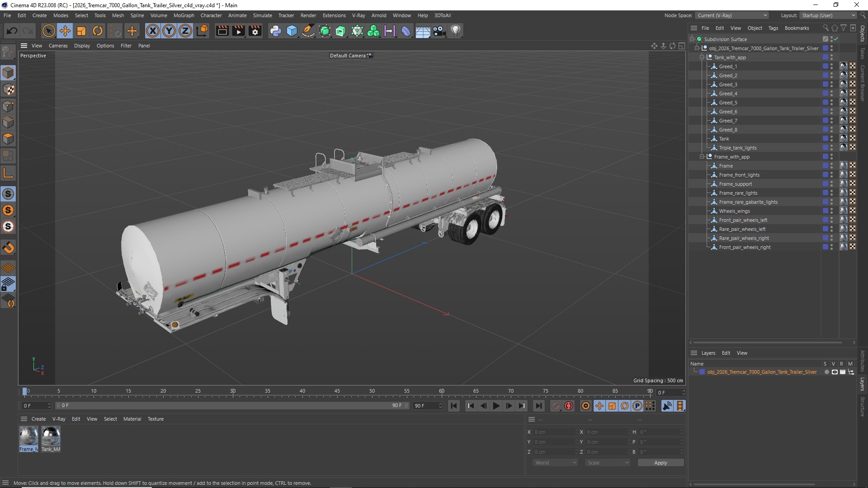Select the Move tool in the toolbar
This screenshot has height=488, width=868.
(x=65, y=31)
